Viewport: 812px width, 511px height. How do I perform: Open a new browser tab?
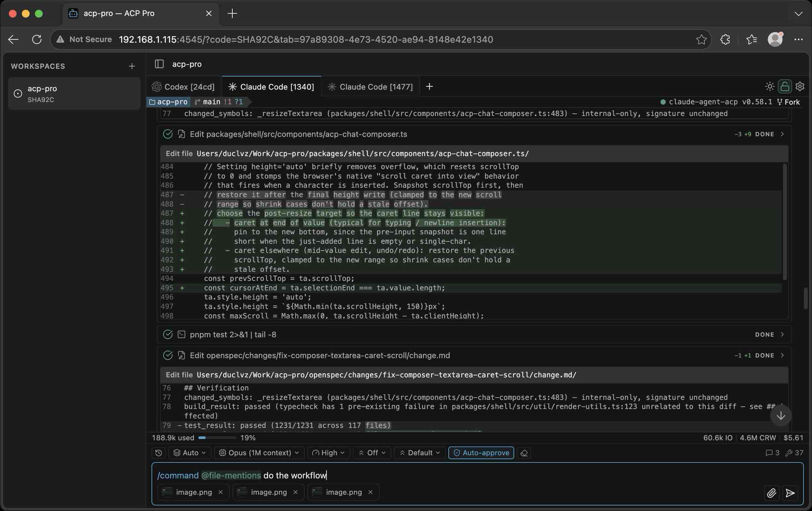point(232,13)
